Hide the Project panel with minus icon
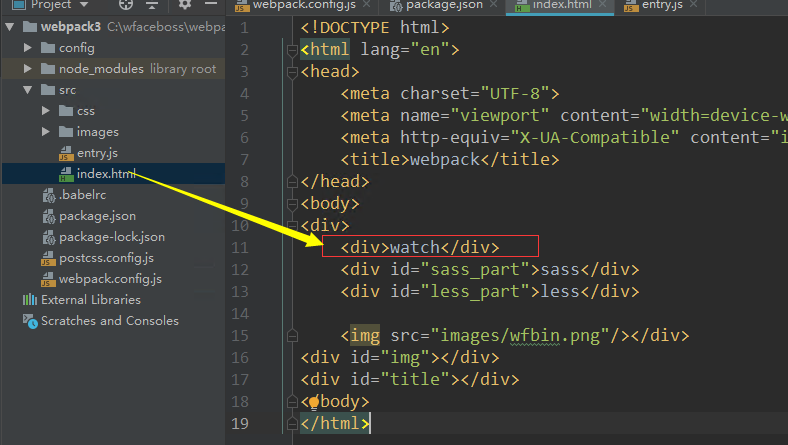The height and width of the screenshot is (445, 788). (x=211, y=4)
